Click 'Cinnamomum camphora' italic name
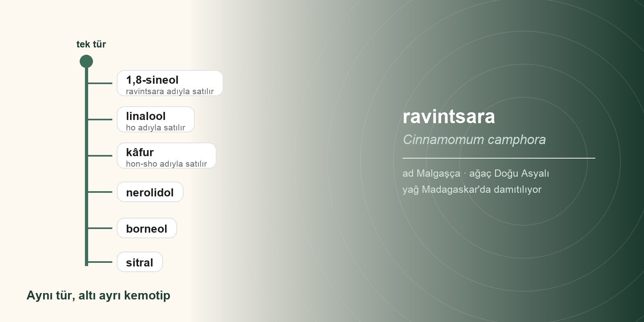Viewport: 644px width, 322px height. coord(474,140)
